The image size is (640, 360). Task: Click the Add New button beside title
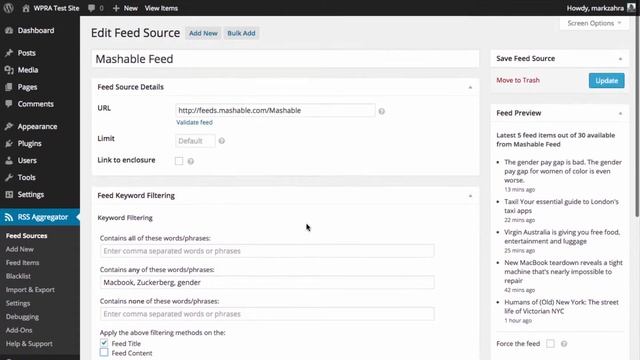click(x=203, y=33)
